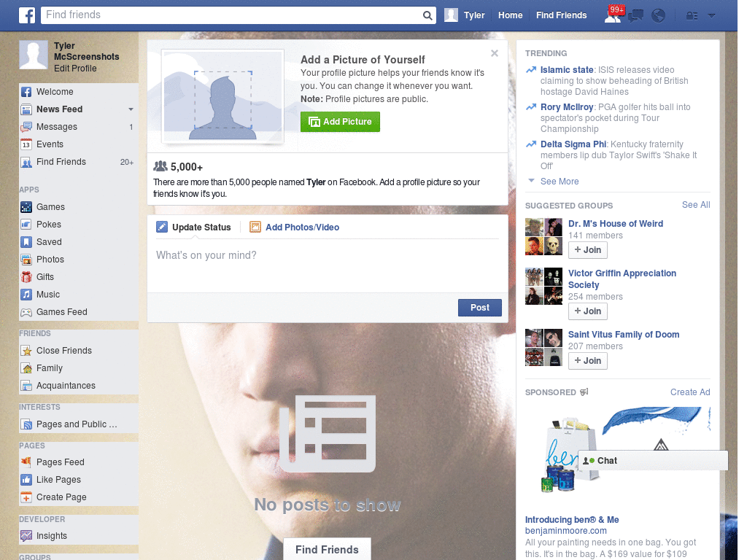This screenshot has width=747, height=560.
Task: Open the Close Friends star icon
Action: (26, 351)
